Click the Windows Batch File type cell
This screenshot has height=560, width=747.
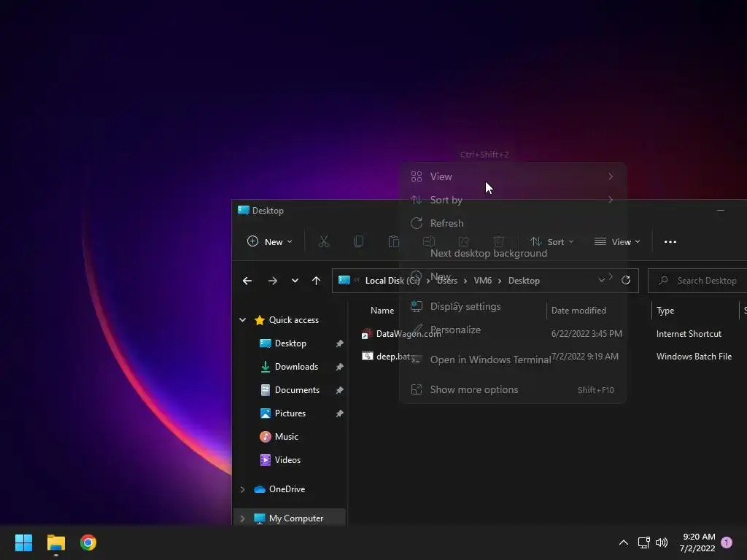pos(694,357)
